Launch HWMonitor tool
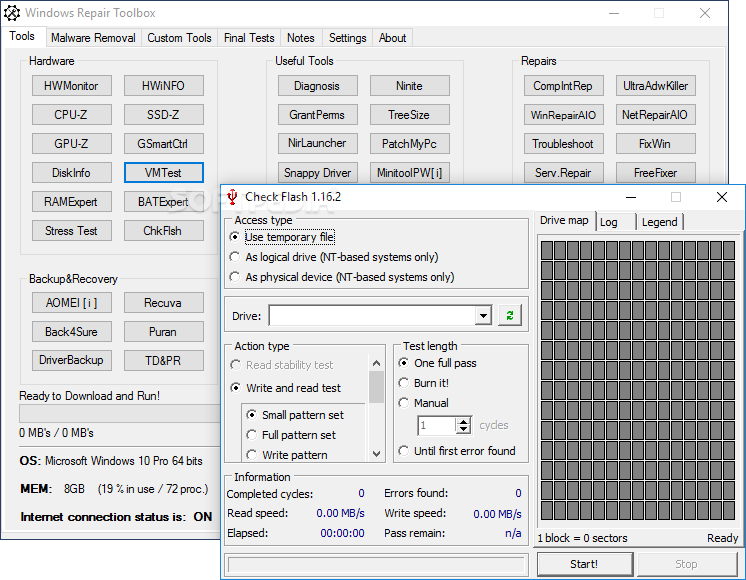The image size is (746, 580). tap(72, 86)
